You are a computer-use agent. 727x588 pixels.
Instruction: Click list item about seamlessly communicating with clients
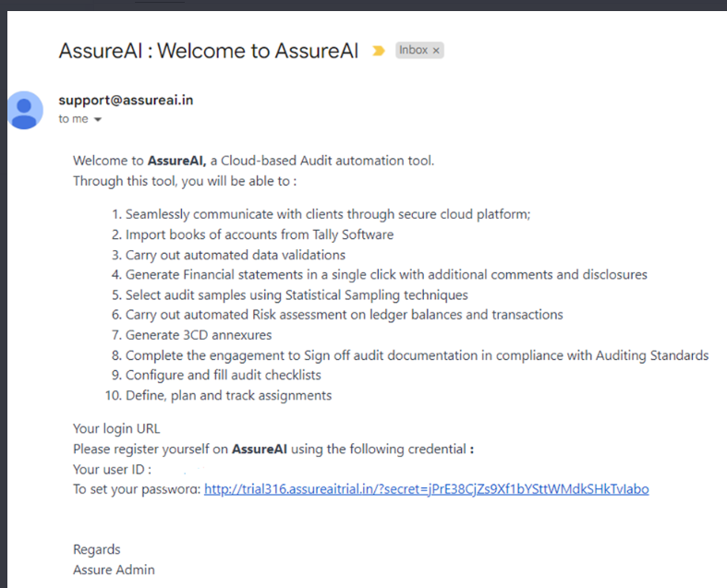(327, 214)
